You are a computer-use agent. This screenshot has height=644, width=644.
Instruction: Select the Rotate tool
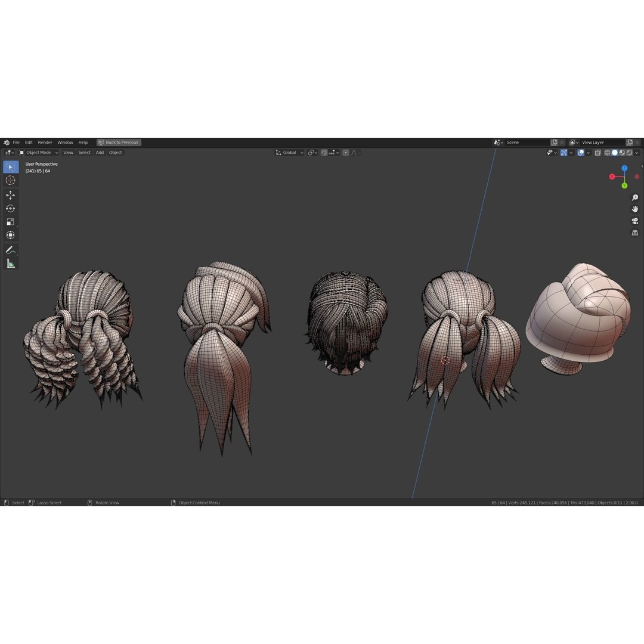pyautogui.click(x=11, y=209)
